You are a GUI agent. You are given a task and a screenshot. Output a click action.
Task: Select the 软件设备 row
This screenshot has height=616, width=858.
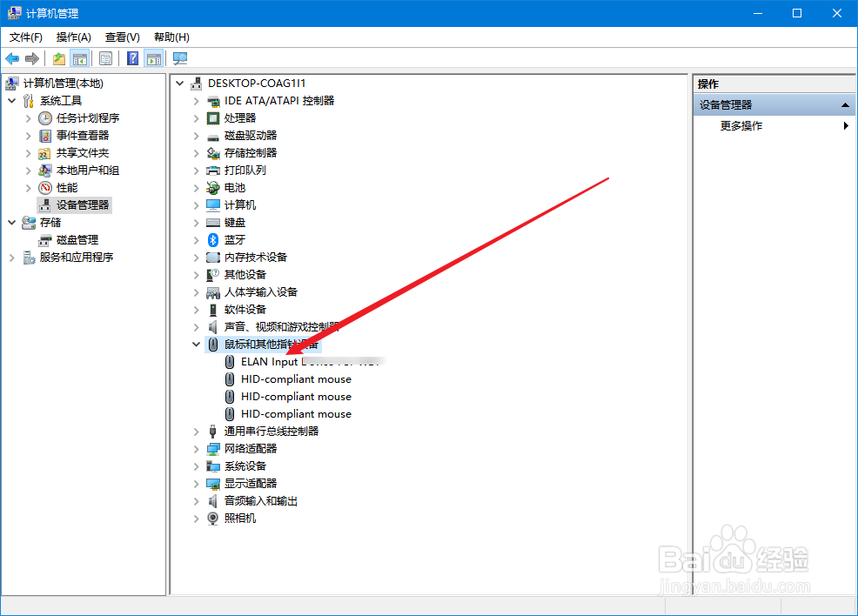point(245,311)
